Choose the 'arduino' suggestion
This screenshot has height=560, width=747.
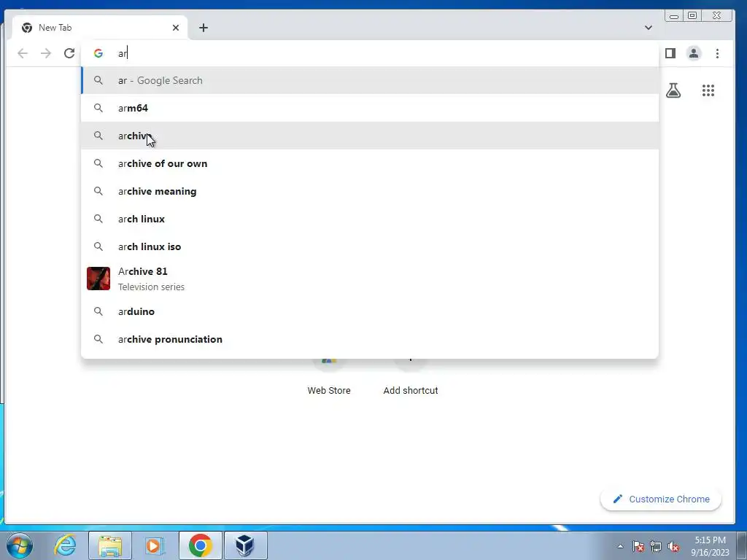[370, 311]
